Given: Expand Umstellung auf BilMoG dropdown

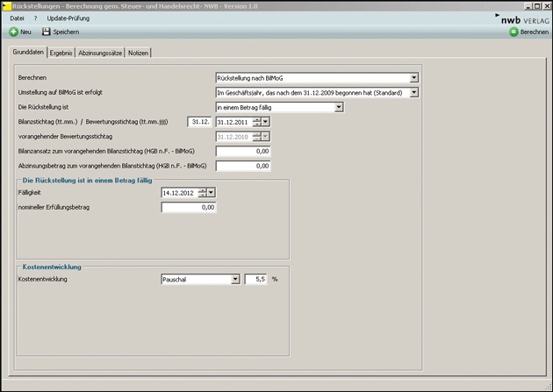Looking at the screenshot, I should tap(413, 92).
